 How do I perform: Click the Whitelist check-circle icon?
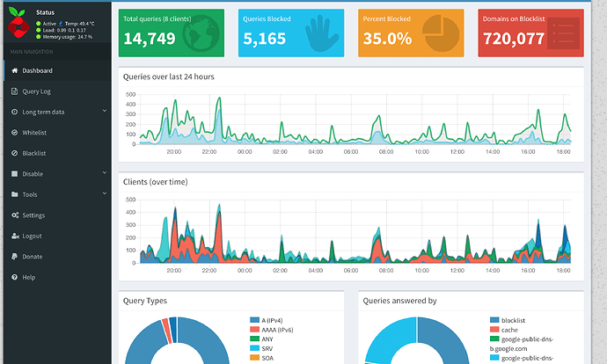15,133
